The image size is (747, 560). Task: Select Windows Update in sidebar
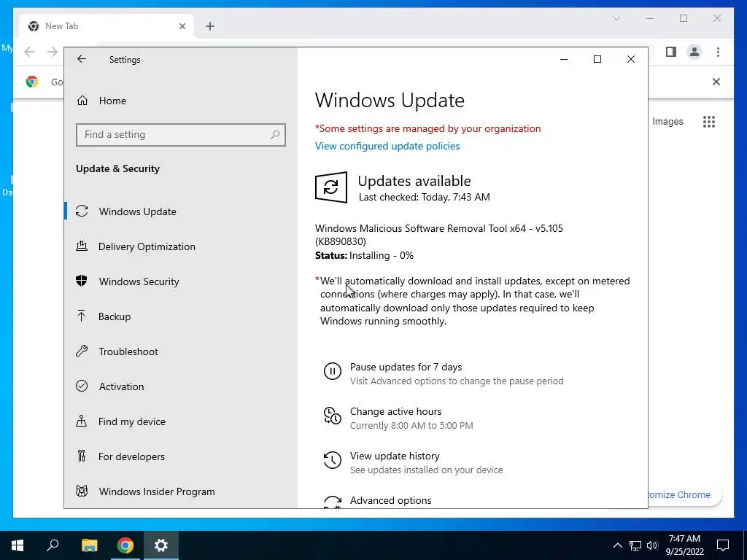click(137, 211)
